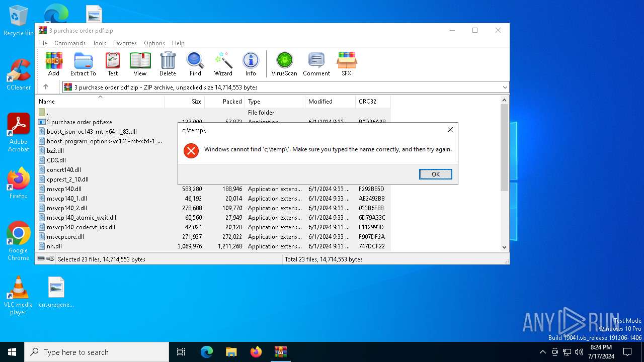
Task: Open the Options menu
Action: click(x=154, y=43)
